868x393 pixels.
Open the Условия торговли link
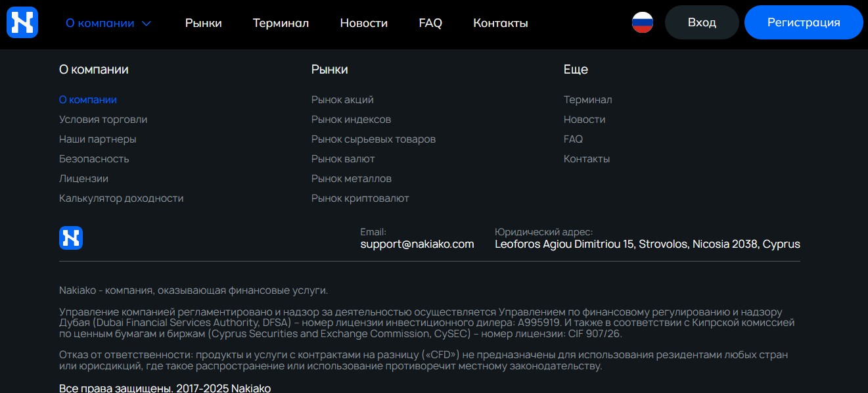click(103, 120)
